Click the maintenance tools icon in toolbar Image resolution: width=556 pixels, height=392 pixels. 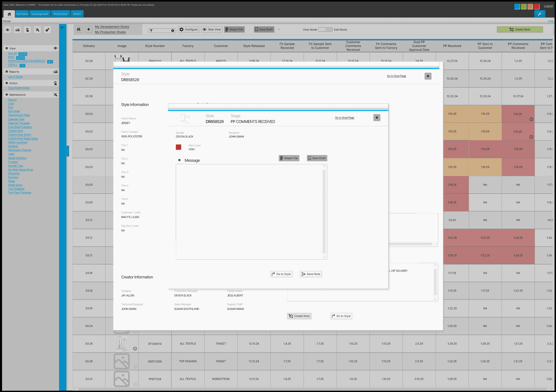(x=37, y=30)
